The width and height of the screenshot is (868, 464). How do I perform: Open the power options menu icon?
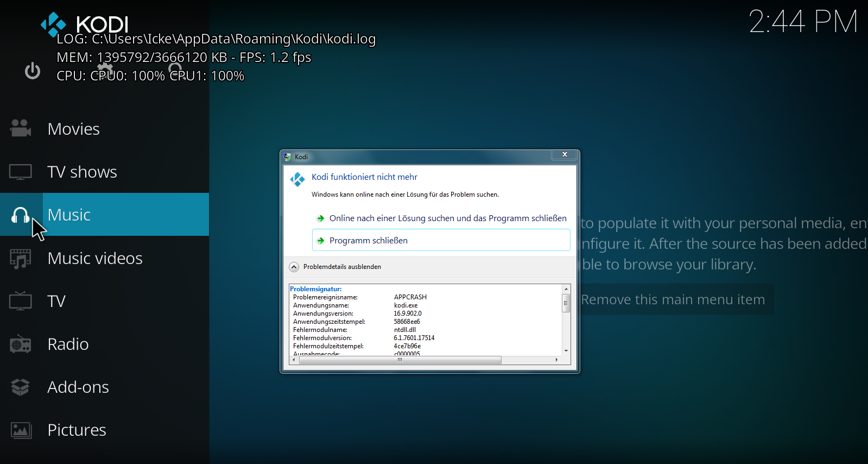(x=33, y=71)
